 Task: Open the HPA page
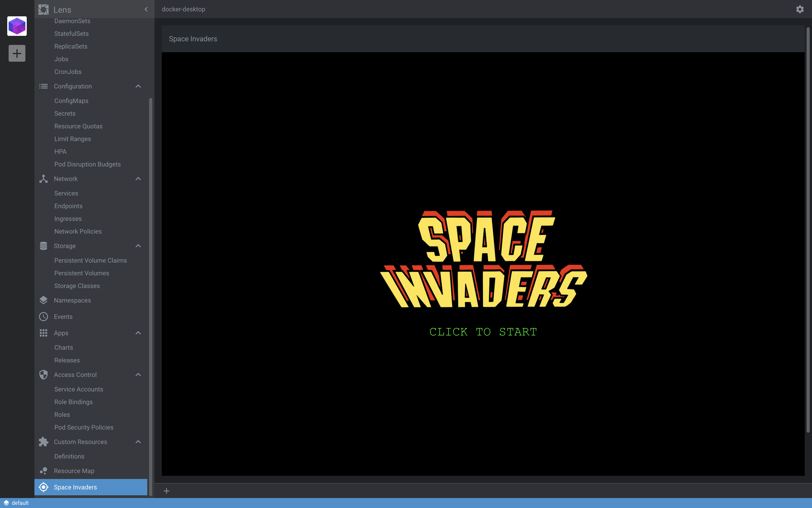click(60, 152)
